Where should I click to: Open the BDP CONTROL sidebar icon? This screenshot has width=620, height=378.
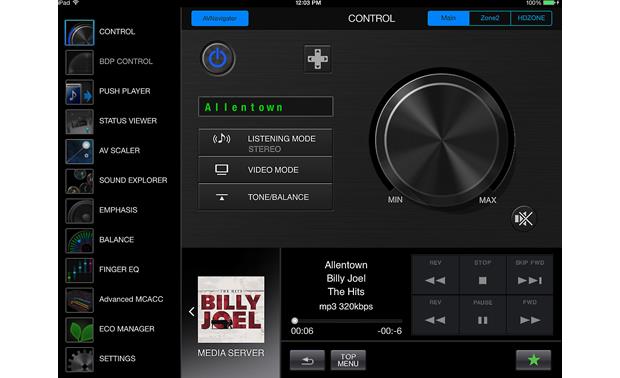pyautogui.click(x=79, y=62)
